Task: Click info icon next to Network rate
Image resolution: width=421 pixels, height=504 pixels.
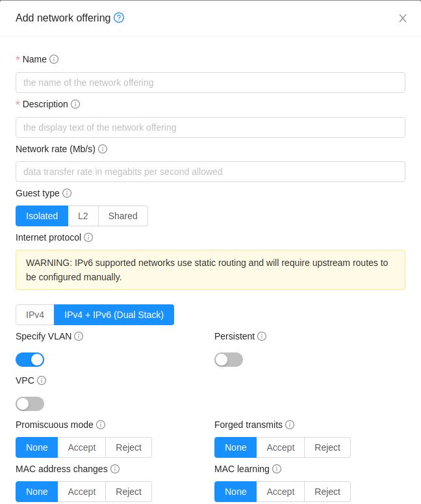Action: [103, 149]
